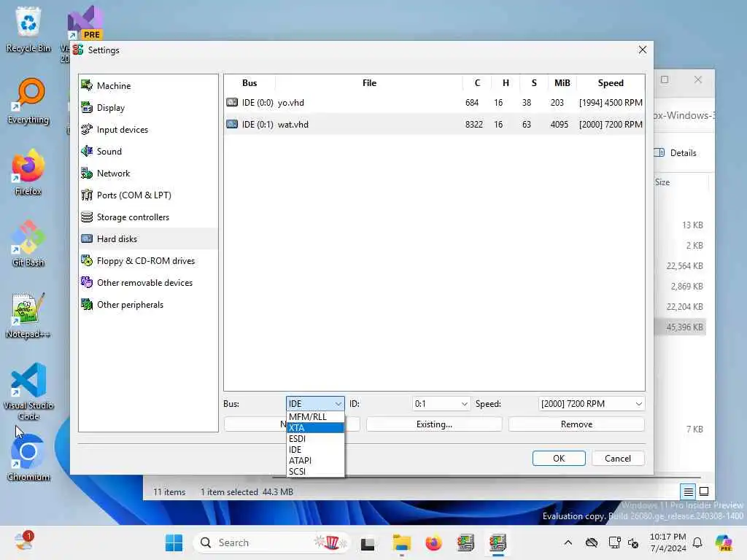Switch Explorer to large thumbnails view

tap(704, 491)
